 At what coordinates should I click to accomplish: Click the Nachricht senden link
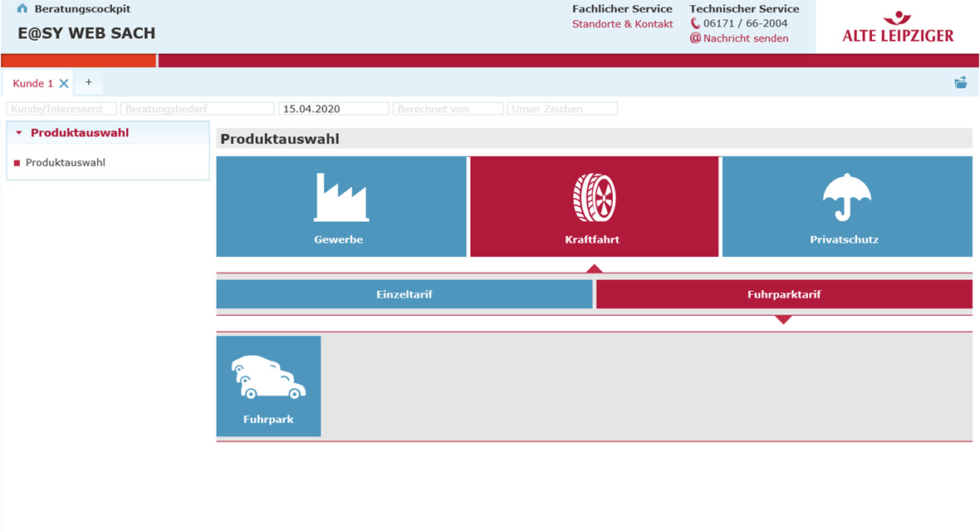pos(746,38)
